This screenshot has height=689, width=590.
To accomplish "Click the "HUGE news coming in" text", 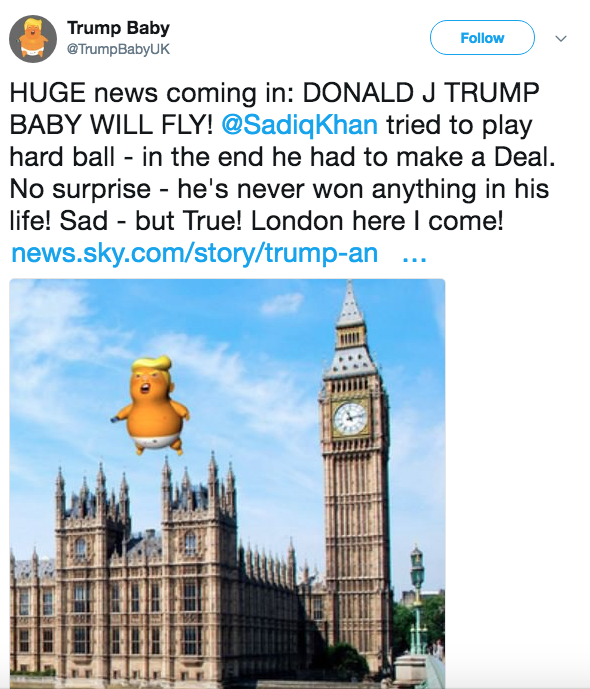I will tap(152, 93).
